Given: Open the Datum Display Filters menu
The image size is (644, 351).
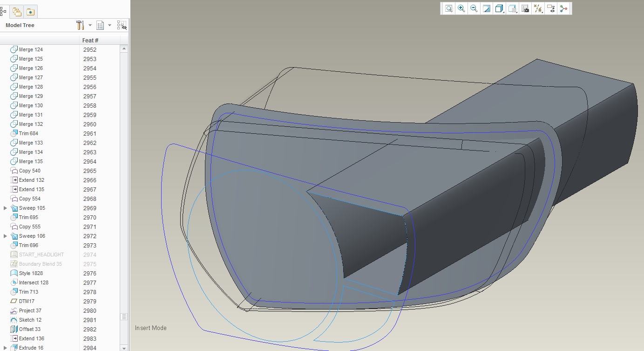Looking at the screenshot, I should pyautogui.click(x=538, y=8).
